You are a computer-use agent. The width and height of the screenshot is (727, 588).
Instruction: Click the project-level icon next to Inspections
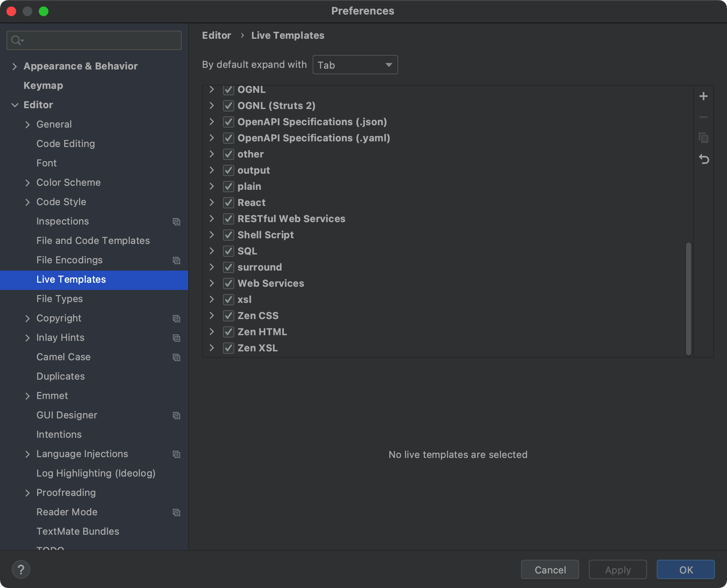(x=176, y=222)
